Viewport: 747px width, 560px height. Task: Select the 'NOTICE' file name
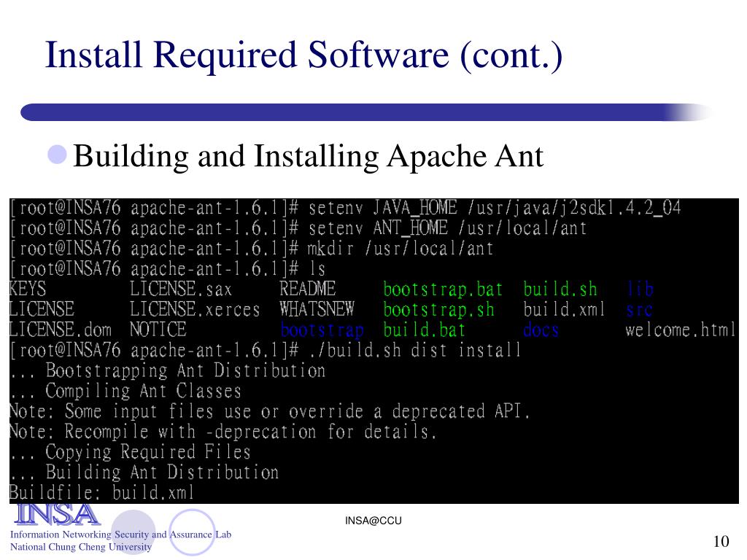[x=158, y=330]
